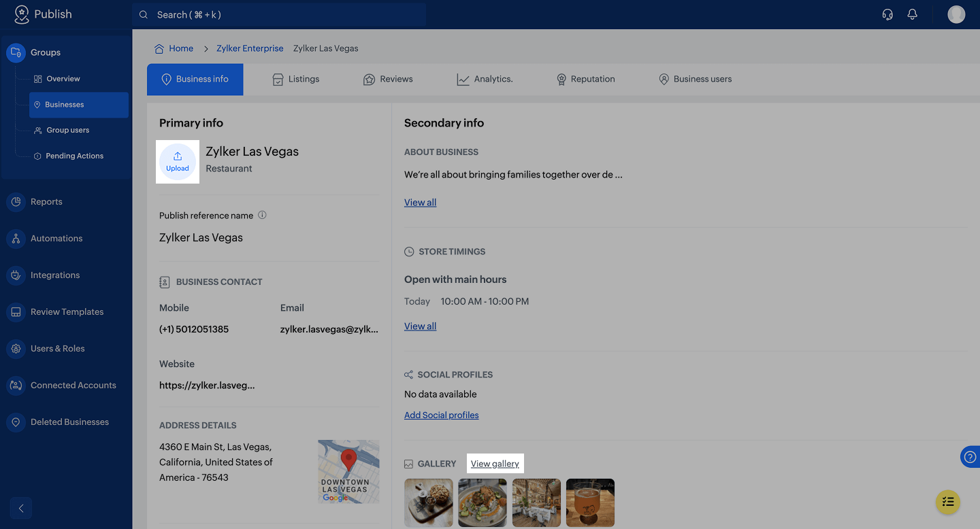Click the Connected Accounts icon

[x=16, y=386]
